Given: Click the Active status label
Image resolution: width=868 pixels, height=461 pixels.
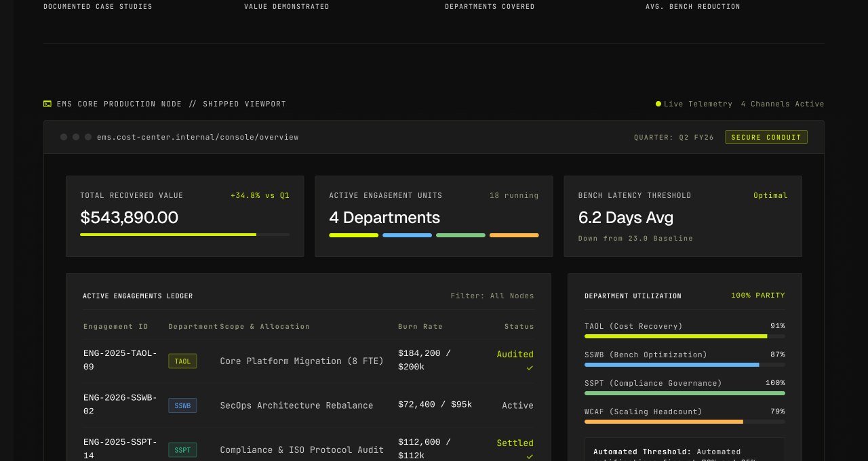Looking at the screenshot, I should pos(518,405).
